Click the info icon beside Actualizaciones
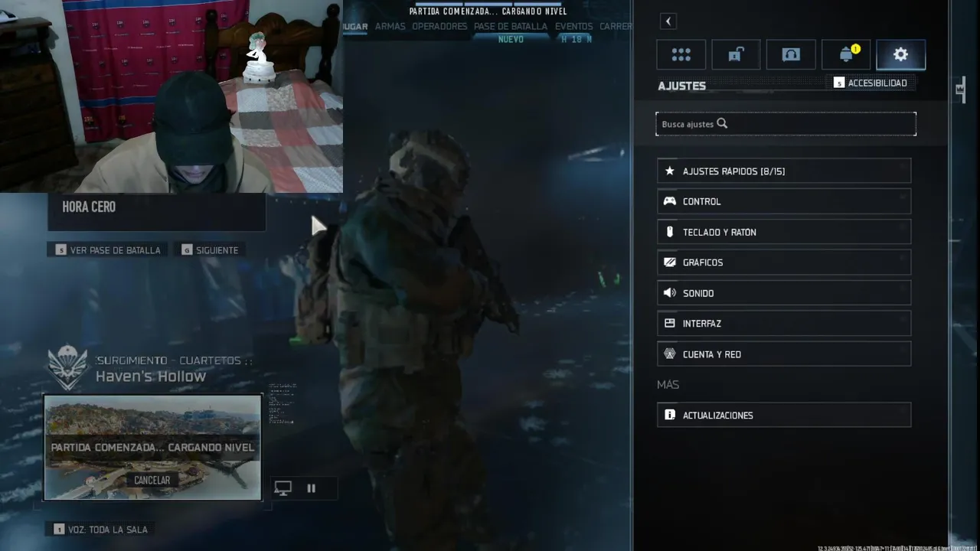Image resolution: width=980 pixels, height=551 pixels. click(670, 415)
